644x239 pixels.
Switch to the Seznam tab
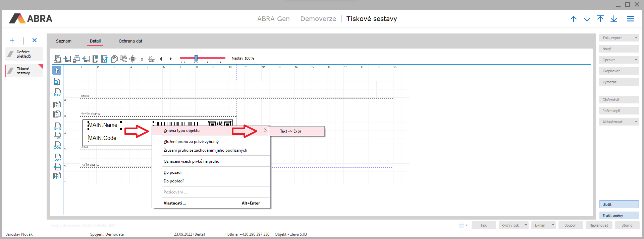[x=64, y=41]
